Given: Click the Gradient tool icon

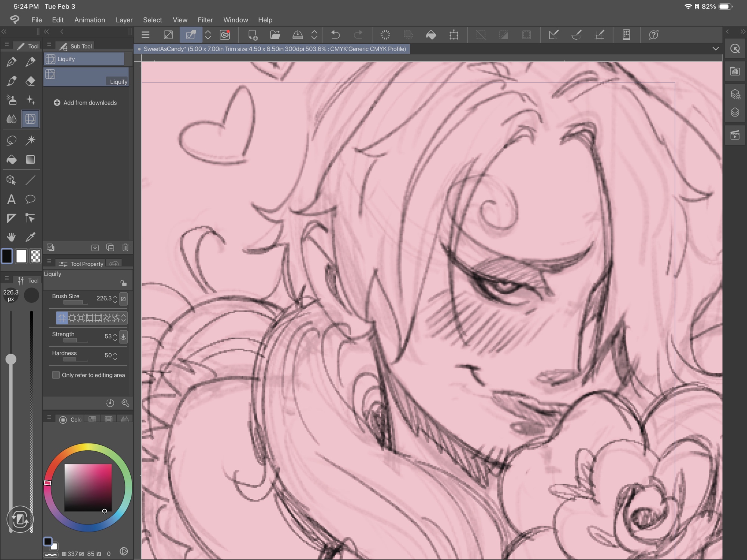Looking at the screenshot, I should pyautogui.click(x=30, y=160).
